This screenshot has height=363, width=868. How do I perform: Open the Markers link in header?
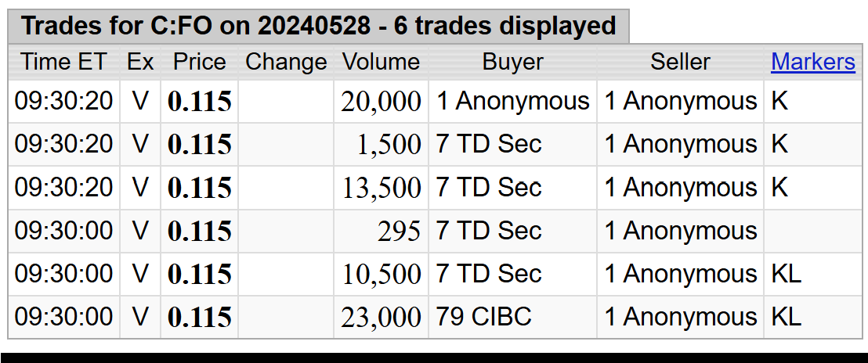[x=812, y=62]
